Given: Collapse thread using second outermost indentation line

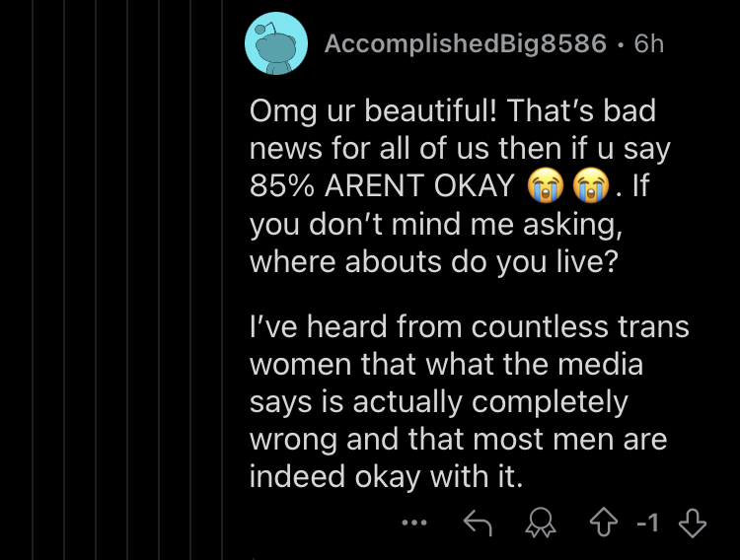Looking at the screenshot, I should [64, 280].
